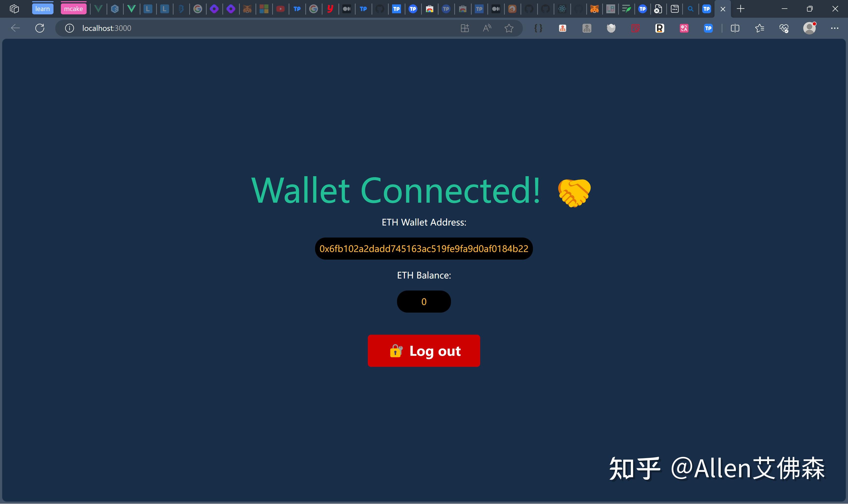Click the browser history back button
This screenshot has height=504, width=848.
coord(15,28)
